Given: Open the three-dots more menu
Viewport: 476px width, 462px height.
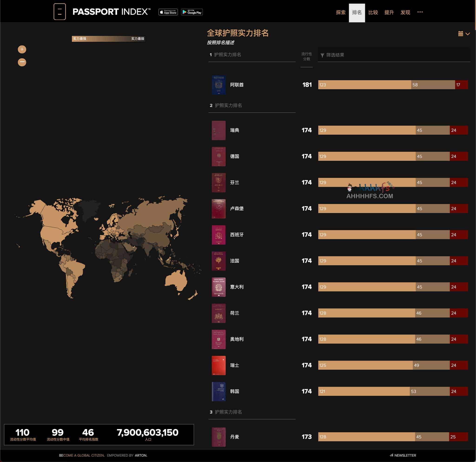Looking at the screenshot, I should (x=420, y=12).
